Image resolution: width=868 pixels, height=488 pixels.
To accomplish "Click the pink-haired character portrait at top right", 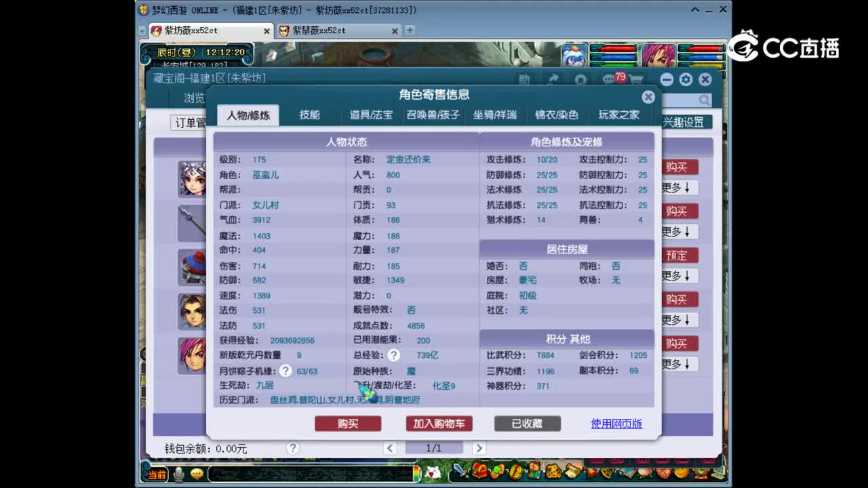I will tap(658, 56).
